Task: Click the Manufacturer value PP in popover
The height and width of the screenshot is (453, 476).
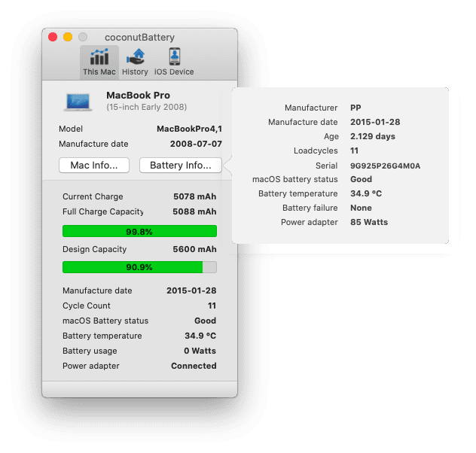Action: (x=355, y=108)
